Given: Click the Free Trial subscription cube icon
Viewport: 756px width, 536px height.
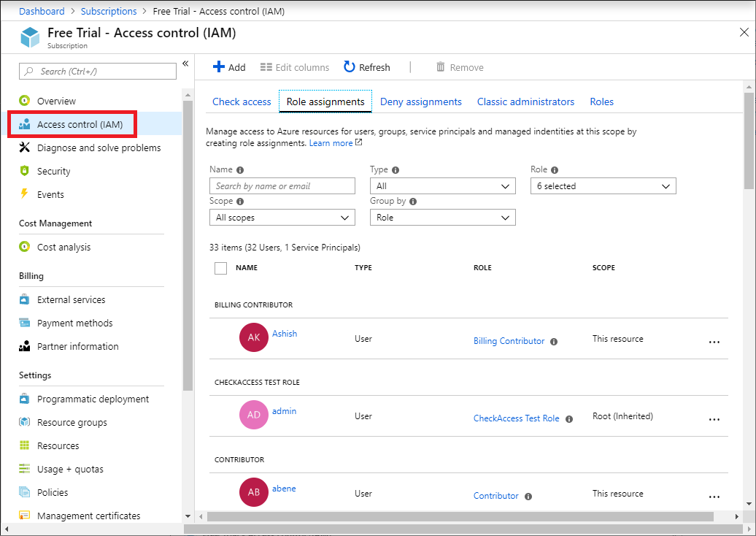Looking at the screenshot, I should click(30, 37).
